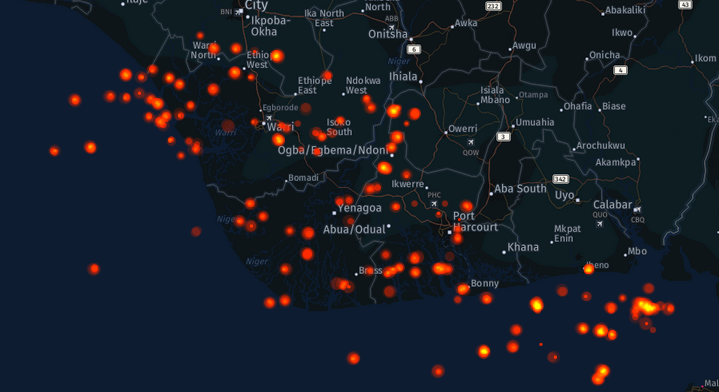The height and width of the screenshot is (392, 719).
Task: Select the Owerri town label
Action: click(x=463, y=129)
